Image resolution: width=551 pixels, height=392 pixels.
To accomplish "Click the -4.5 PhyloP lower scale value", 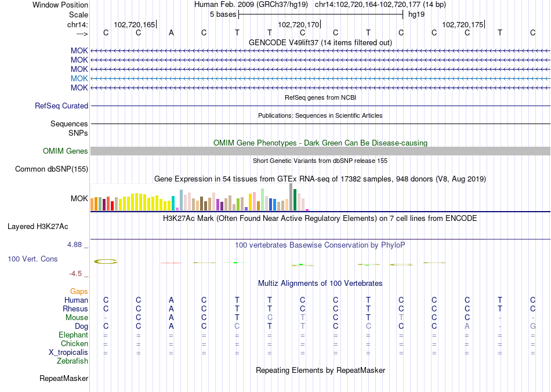I will (75, 274).
